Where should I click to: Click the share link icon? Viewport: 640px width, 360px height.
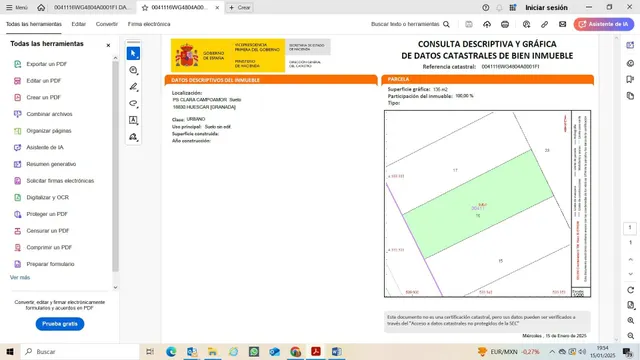tap(544, 24)
